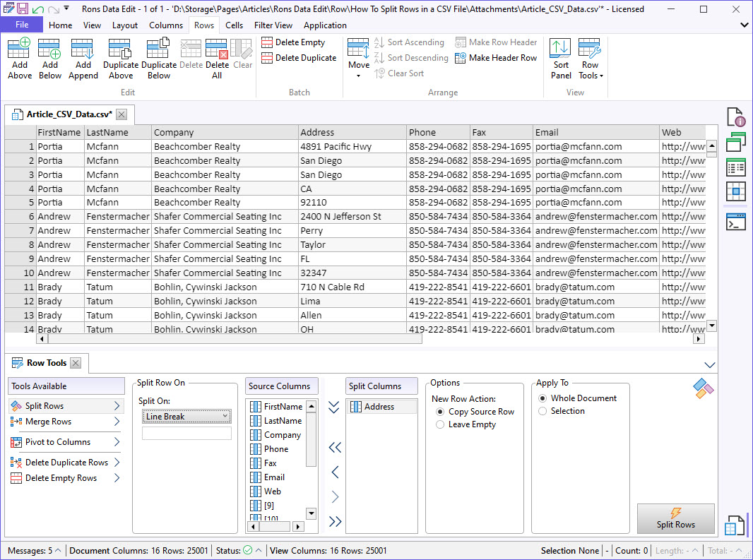The height and width of the screenshot is (560, 753).
Task: Click the Add Above row icon
Action: (x=19, y=51)
